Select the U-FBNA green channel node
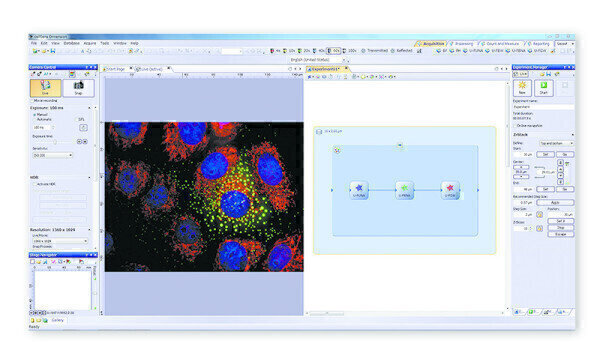This screenshot has height=362, width=600. pyautogui.click(x=404, y=190)
